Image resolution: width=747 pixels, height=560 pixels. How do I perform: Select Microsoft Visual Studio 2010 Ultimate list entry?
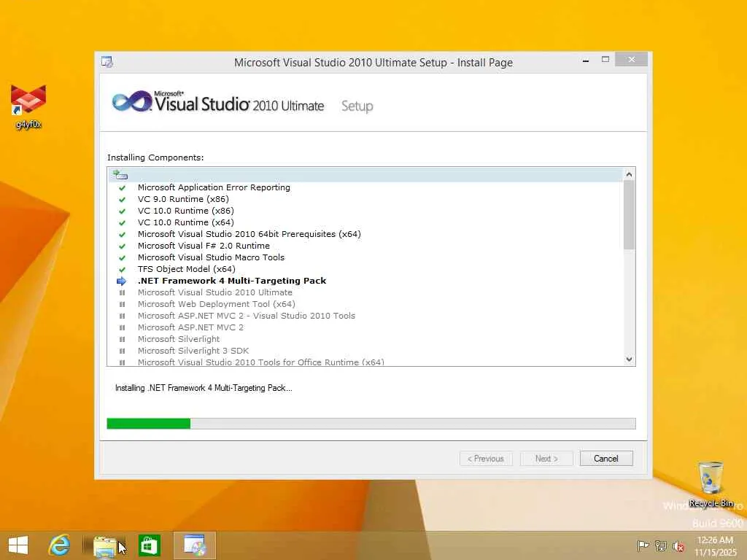point(215,293)
